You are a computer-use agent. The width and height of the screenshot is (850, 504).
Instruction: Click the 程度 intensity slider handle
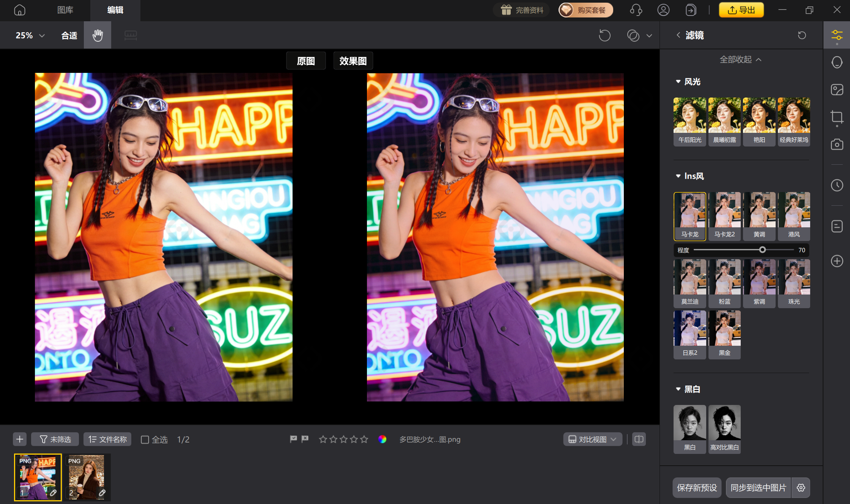[x=762, y=250]
